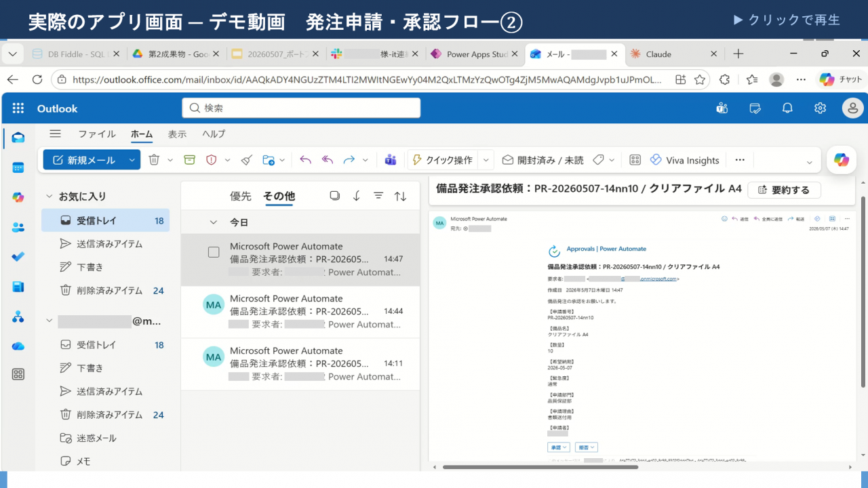Toggle 開封済み / 未読 status

(542, 160)
